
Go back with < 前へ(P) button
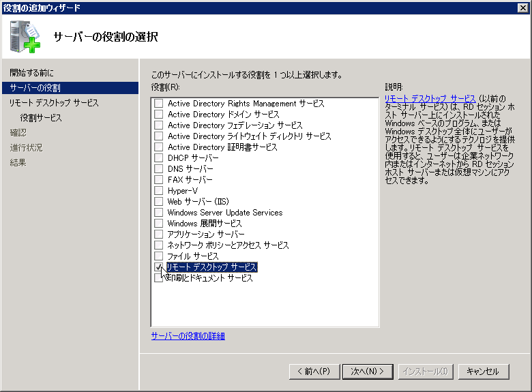coord(314,372)
